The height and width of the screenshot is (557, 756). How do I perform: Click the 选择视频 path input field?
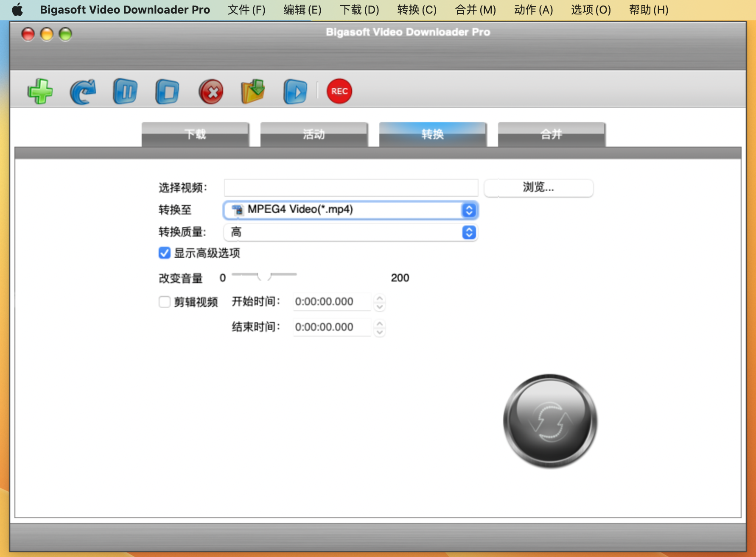pyautogui.click(x=351, y=187)
